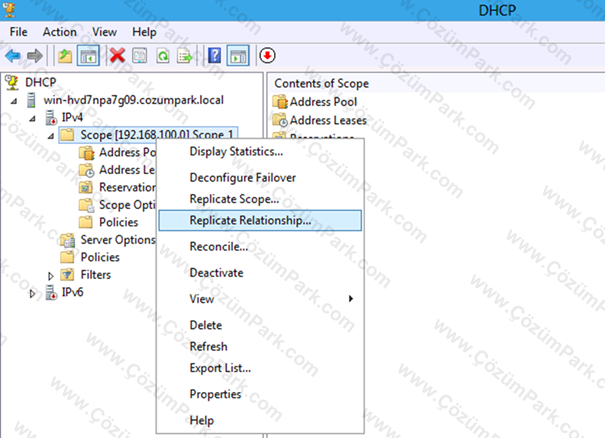Click the DHCP root node icon in tree

coord(12,82)
